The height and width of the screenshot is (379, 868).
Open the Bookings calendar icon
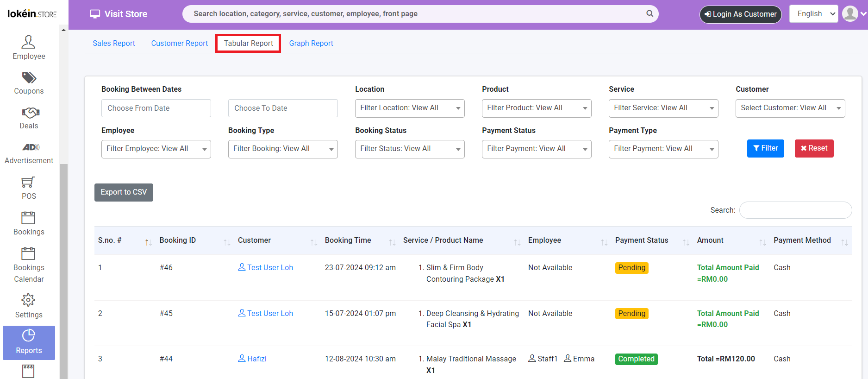coord(28,218)
